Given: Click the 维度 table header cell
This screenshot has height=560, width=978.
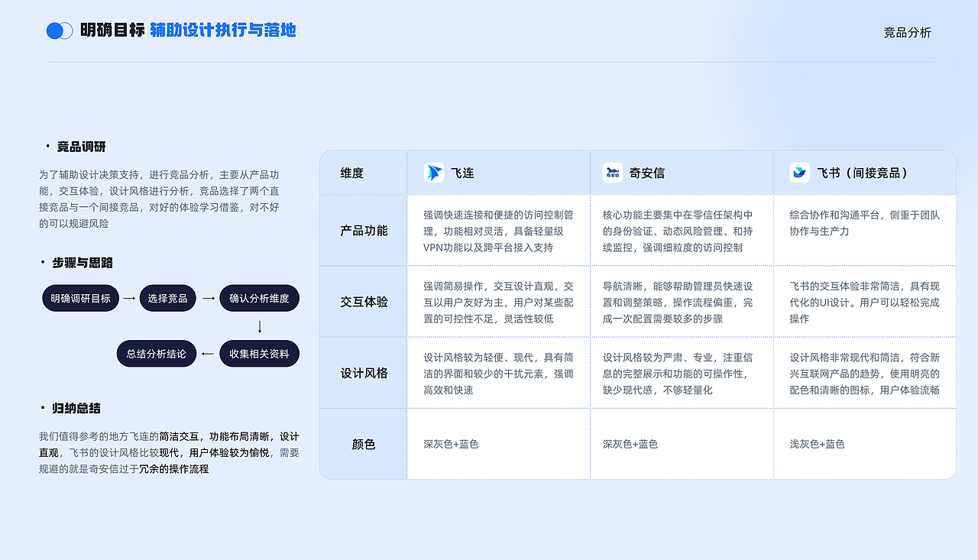Looking at the screenshot, I should (363, 173).
